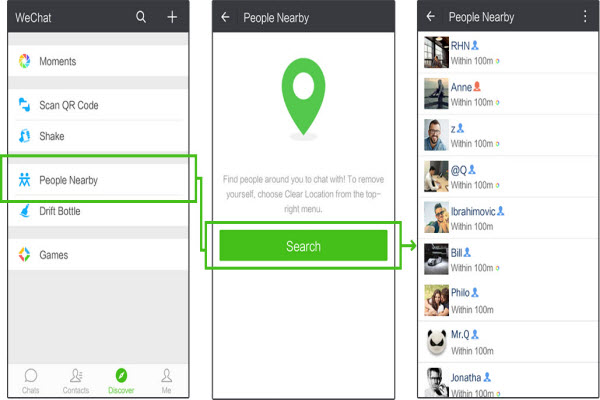Click the Shake hand icon

(x=24, y=136)
